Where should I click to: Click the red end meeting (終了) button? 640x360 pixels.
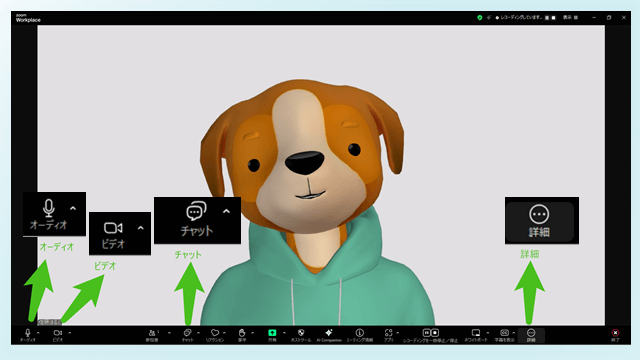point(615,333)
